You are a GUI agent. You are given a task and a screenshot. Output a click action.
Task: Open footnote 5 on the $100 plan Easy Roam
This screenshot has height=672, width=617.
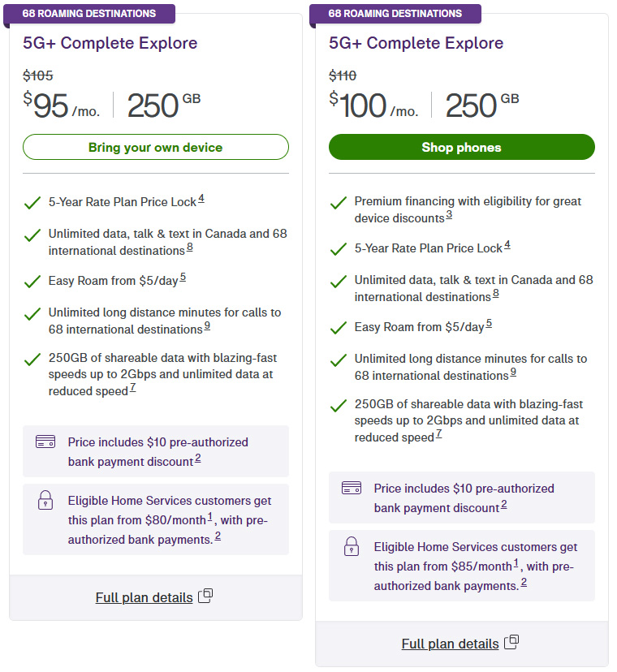tap(489, 325)
